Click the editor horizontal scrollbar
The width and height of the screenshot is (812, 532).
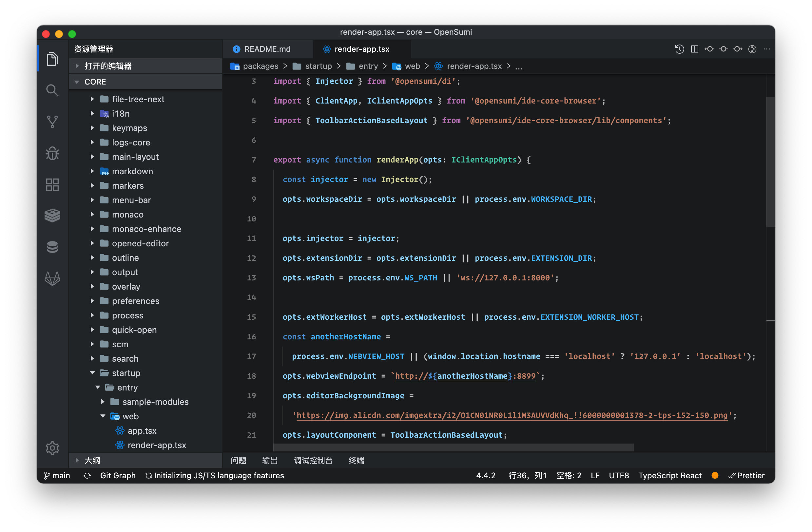coord(454,447)
